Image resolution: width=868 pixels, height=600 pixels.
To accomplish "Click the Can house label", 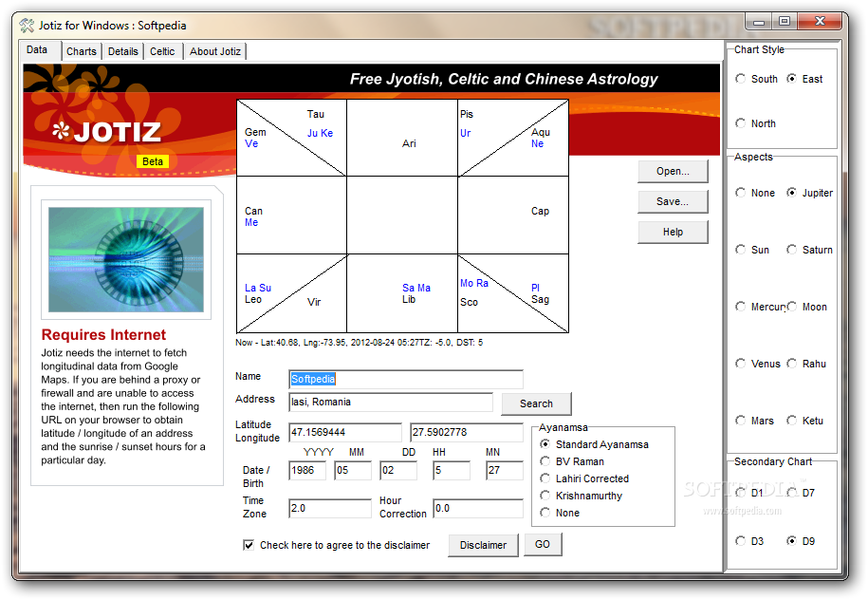I will point(253,211).
